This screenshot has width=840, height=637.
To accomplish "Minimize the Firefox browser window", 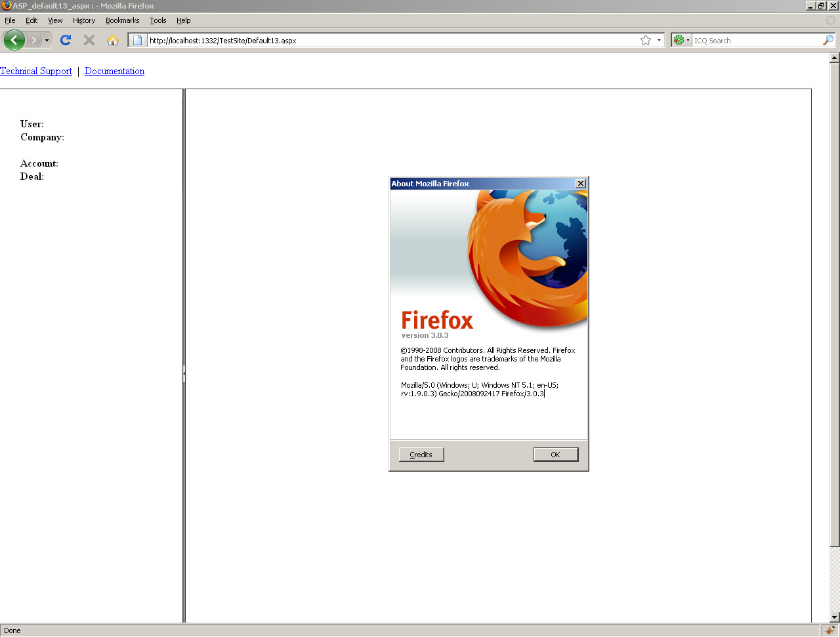I will point(810,5).
